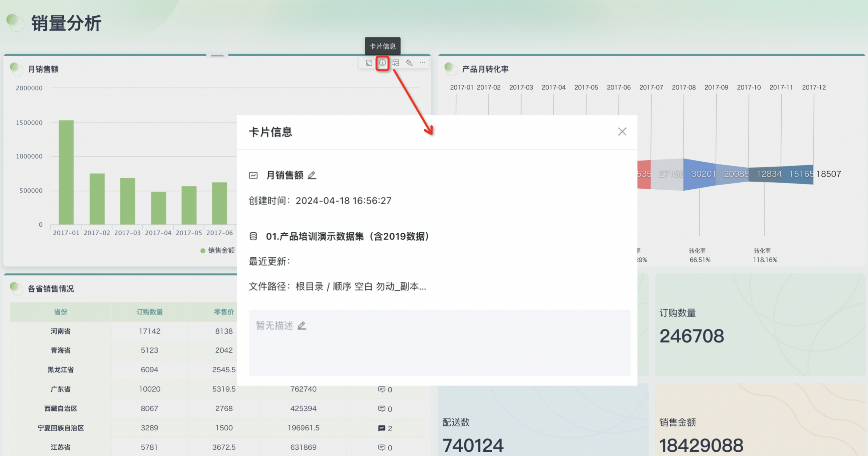Image resolution: width=868 pixels, height=456 pixels.
Task: Click the 762740 cell in 广东省 row
Action: tap(303, 389)
